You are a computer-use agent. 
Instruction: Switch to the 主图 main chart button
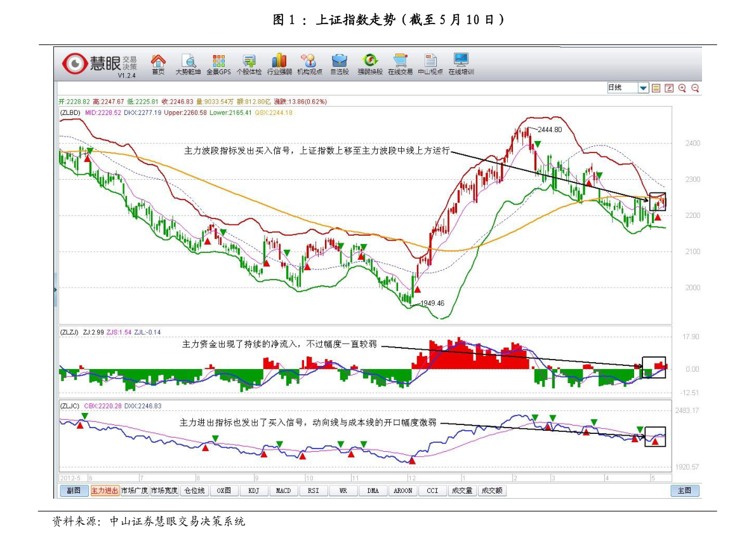(x=685, y=491)
